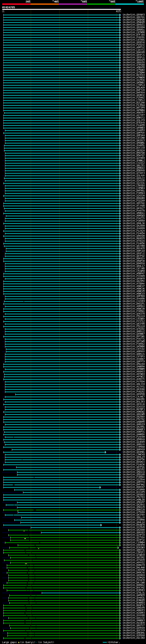Select hit label UniRef100_Q9FMD9
This screenshot has width=146, height=644.
click(133, 296)
